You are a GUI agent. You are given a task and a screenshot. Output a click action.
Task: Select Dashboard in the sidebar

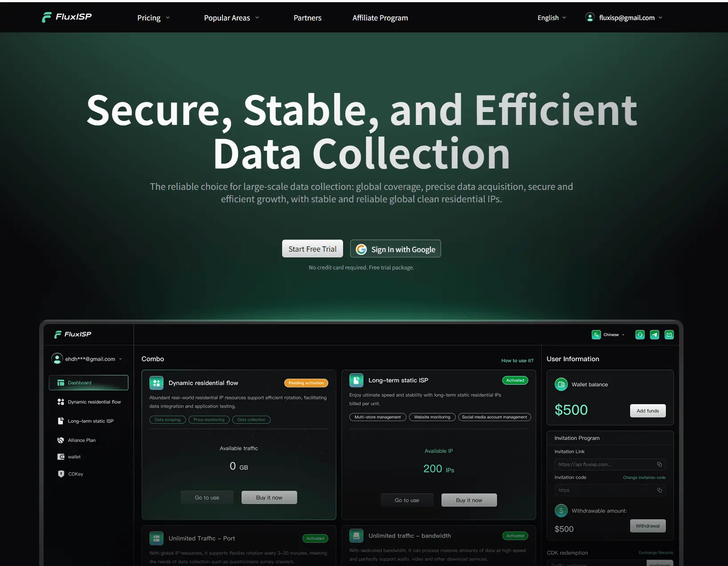[x=89, y=383]
